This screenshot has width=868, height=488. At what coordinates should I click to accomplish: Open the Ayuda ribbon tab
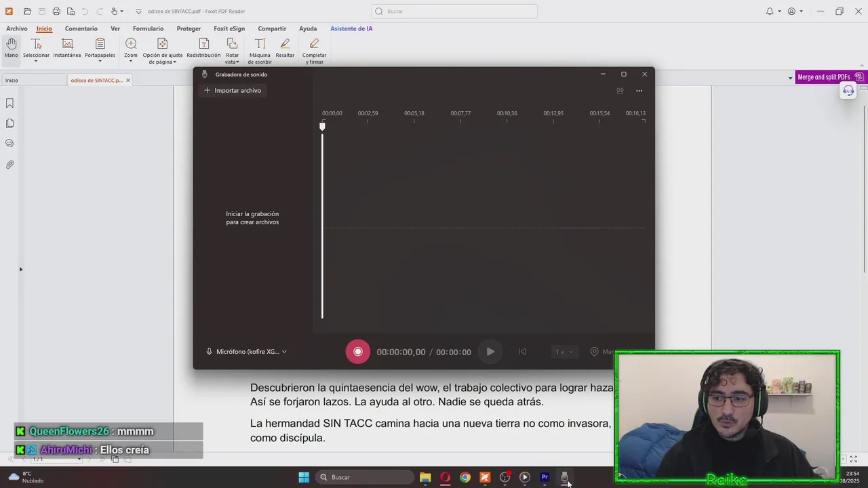(x=308, y=28)
